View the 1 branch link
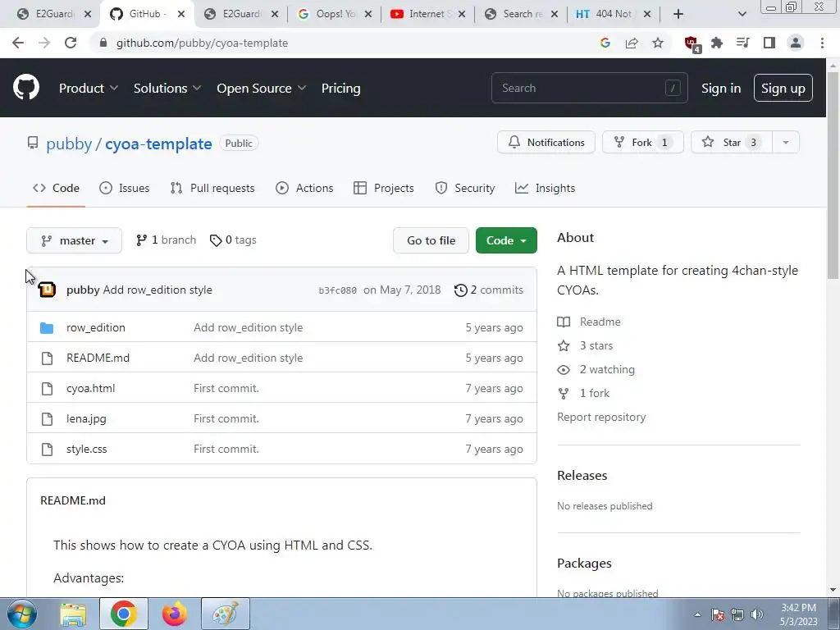The width and height of the screenshot is (840, 630). pyautogui.click(x=166, y=240)
